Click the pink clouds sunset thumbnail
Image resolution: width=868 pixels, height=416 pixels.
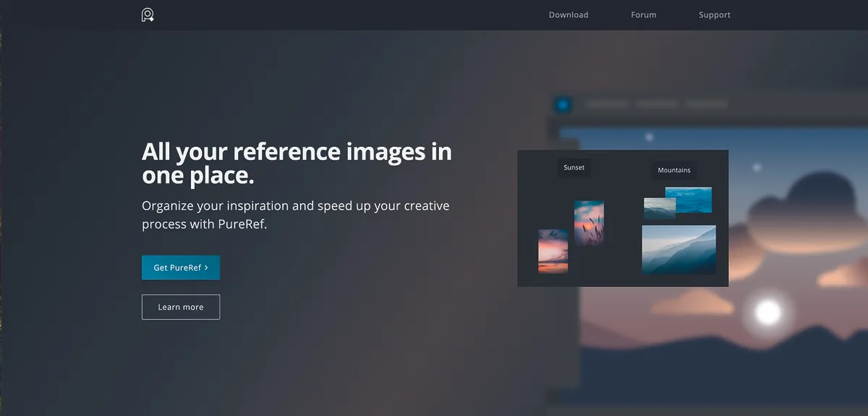[x=553, y=251]
